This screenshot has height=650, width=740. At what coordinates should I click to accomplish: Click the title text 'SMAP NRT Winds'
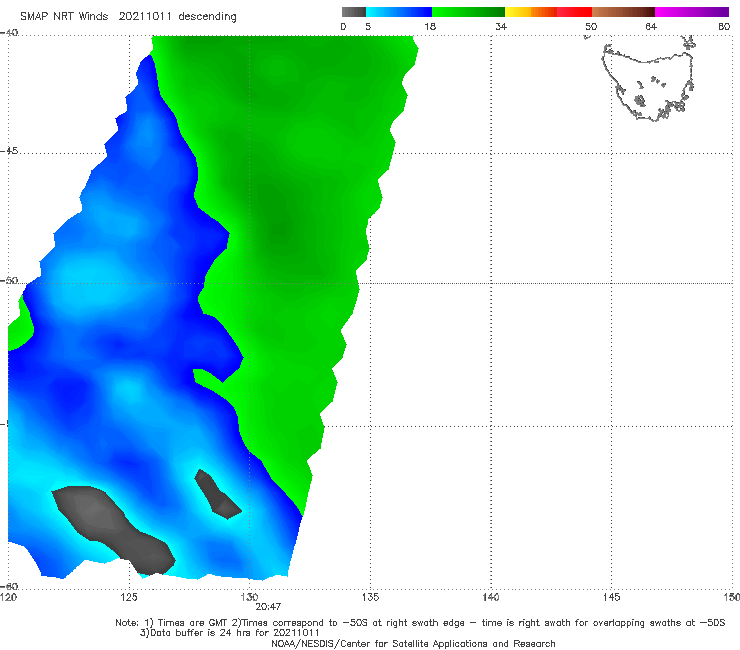pyautogui.click(x=64, y=16)
